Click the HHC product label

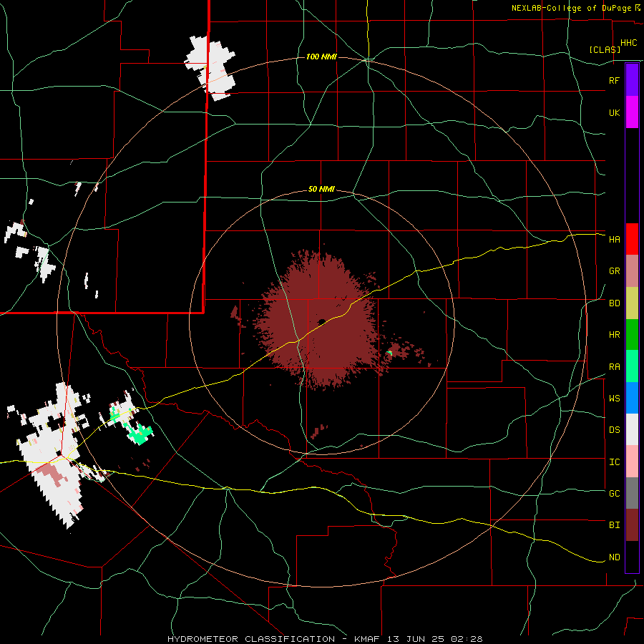(629, 43)
